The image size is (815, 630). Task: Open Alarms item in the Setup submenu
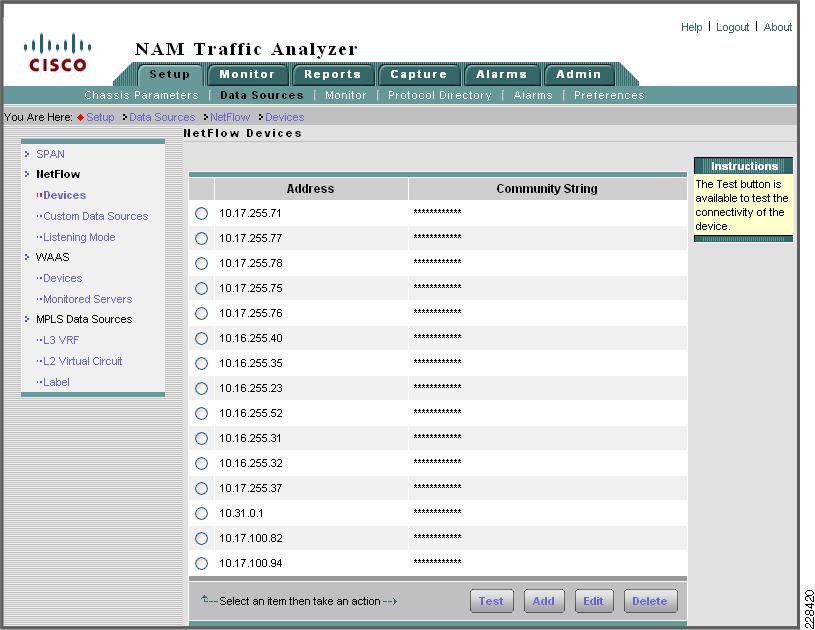click(533, 95)
